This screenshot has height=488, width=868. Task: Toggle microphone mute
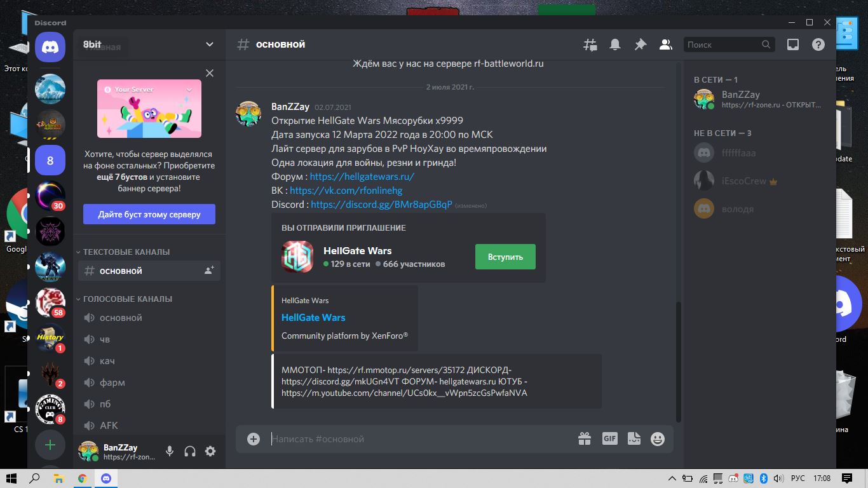pos(170,451)
